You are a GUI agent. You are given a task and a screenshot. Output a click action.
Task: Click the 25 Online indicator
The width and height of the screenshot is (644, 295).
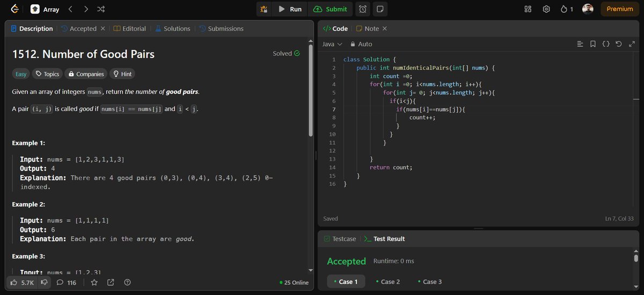point(294,283)
